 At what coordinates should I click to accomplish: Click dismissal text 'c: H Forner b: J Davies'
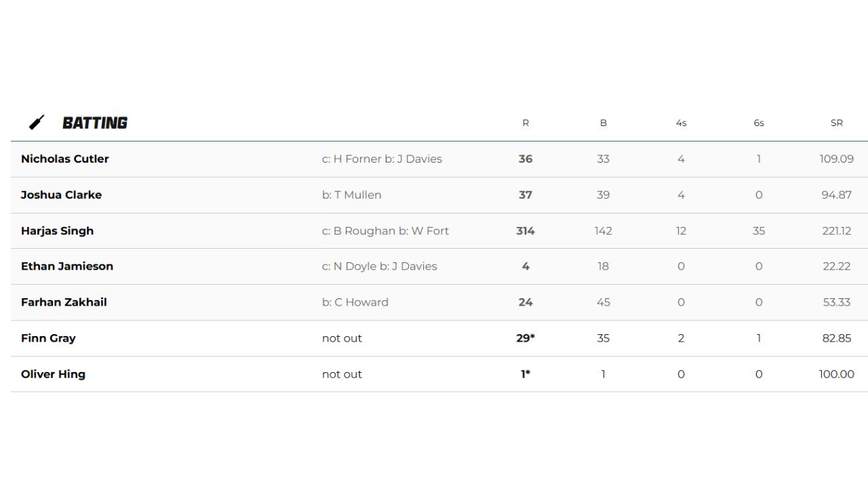(382, 159)
